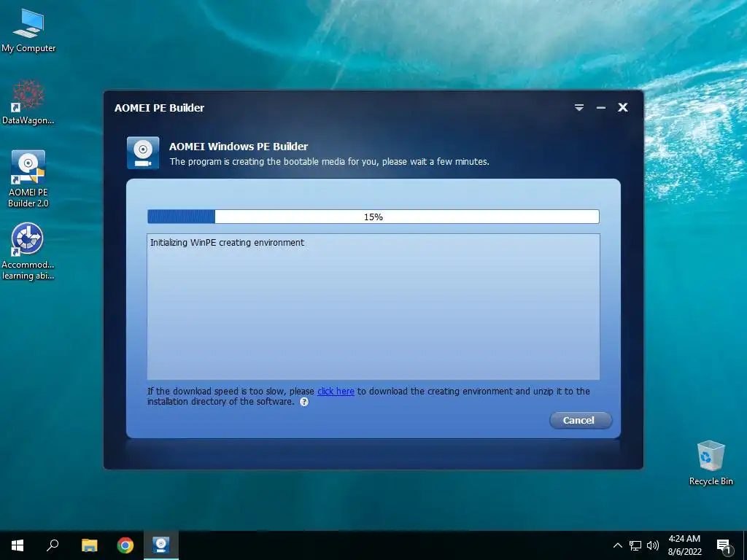
Task: Select the Accommod... learning abi... desktop shortcut
Action: pos(28,252)
